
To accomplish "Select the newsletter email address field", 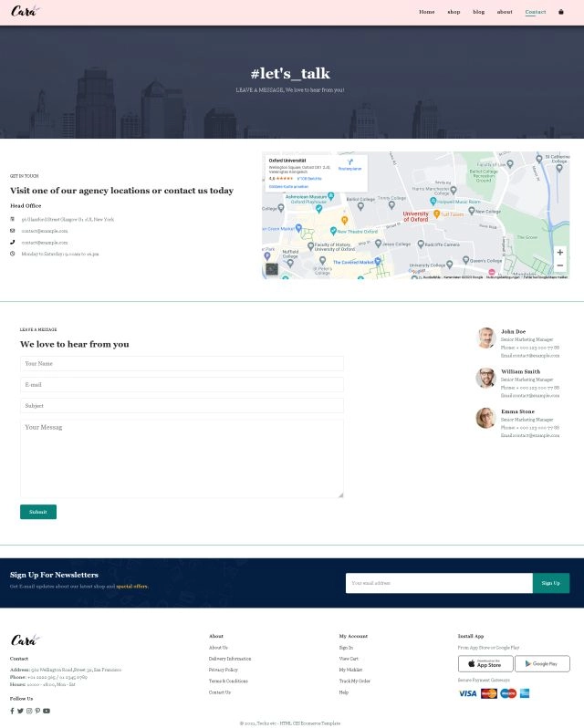I will click(438, 583).
